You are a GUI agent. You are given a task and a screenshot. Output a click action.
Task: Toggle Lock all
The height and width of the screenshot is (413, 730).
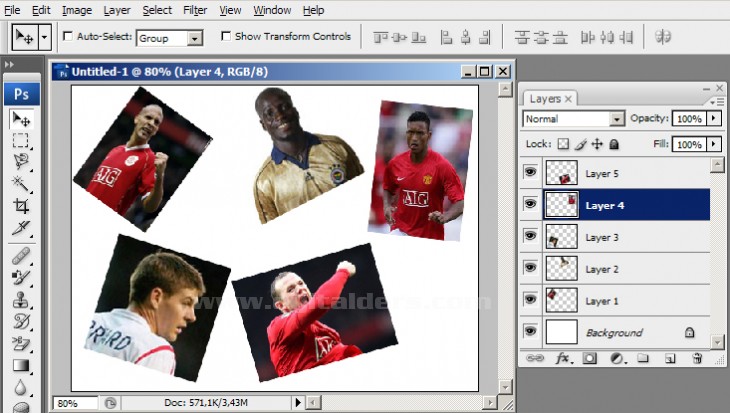pyautogui.click(x=614, y=144)
